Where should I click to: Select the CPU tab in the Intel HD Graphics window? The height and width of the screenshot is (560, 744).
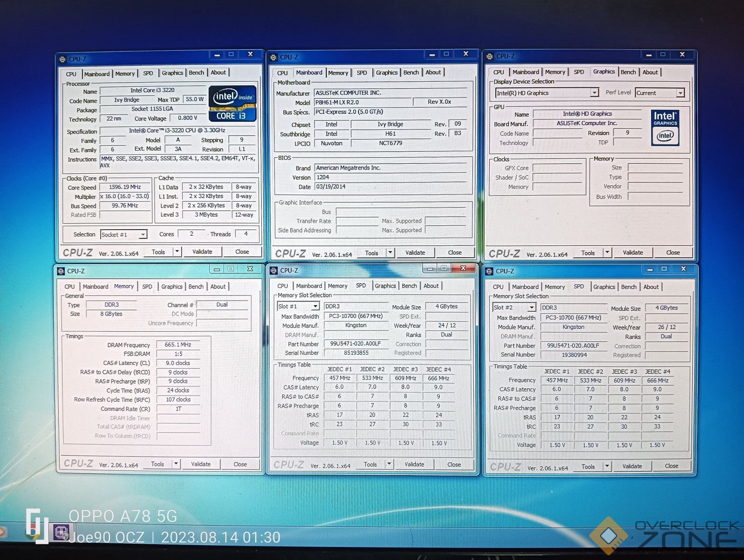pyautogui.click(x=498, y=72)
